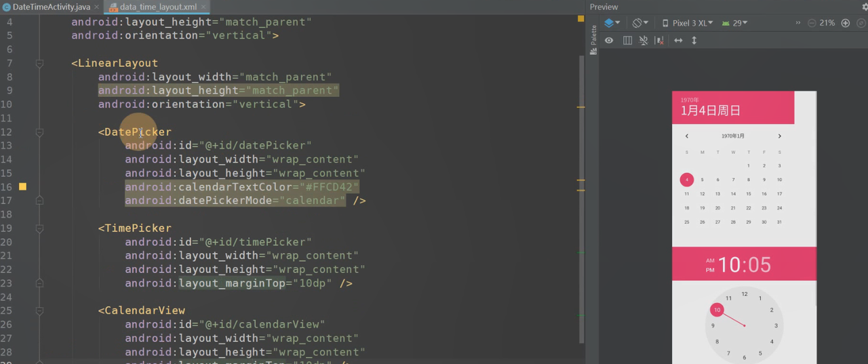Select hour 3 on the clock face
Image resolution: width=868 pixels, height=364 pixels.
(776, 326)
